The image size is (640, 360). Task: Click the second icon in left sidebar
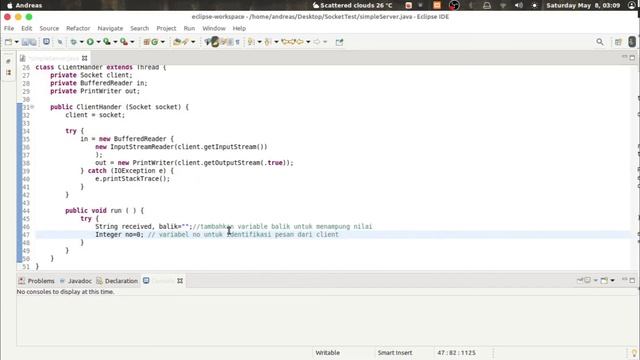tap(9, 72)
